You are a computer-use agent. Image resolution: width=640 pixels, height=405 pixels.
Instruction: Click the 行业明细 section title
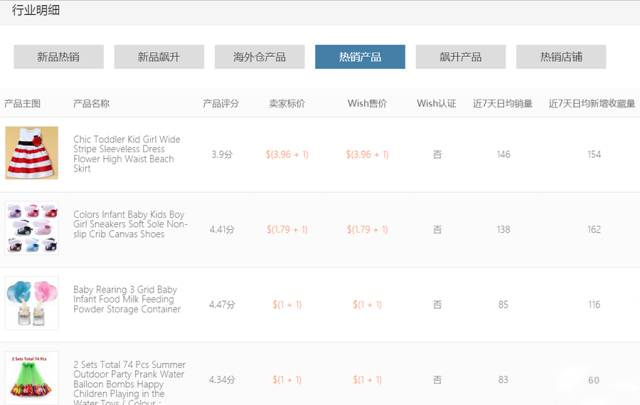coord(36,10)
